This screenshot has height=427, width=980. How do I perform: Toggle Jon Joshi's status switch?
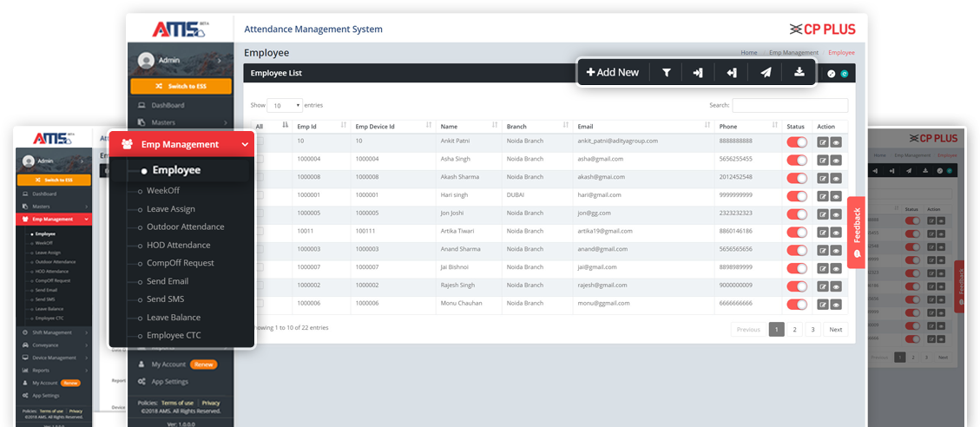(x=798, y=214)
